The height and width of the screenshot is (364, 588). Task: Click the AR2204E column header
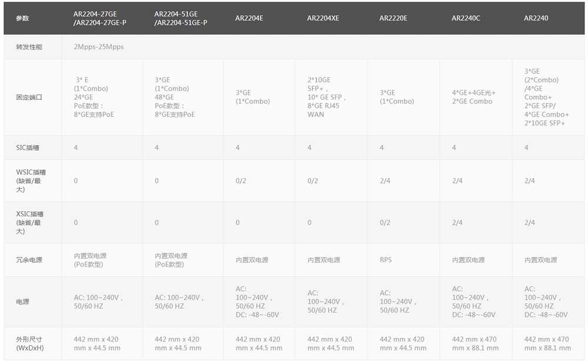249,18
